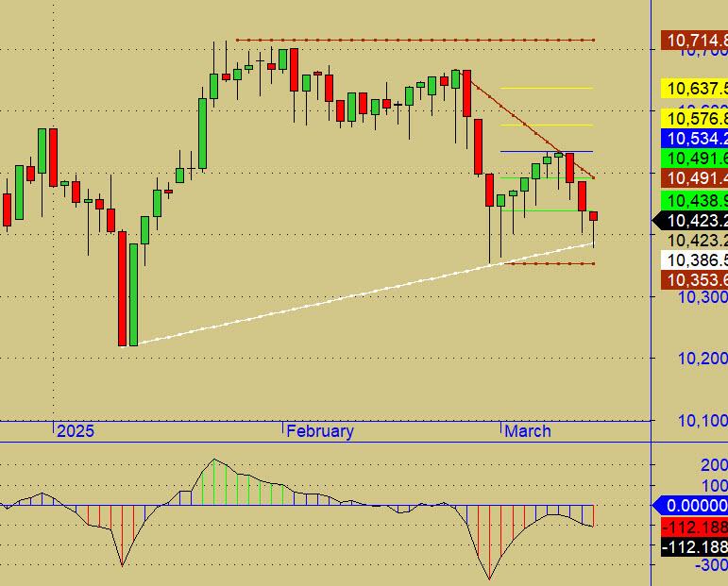Click the March date axis label

[528, 431]
